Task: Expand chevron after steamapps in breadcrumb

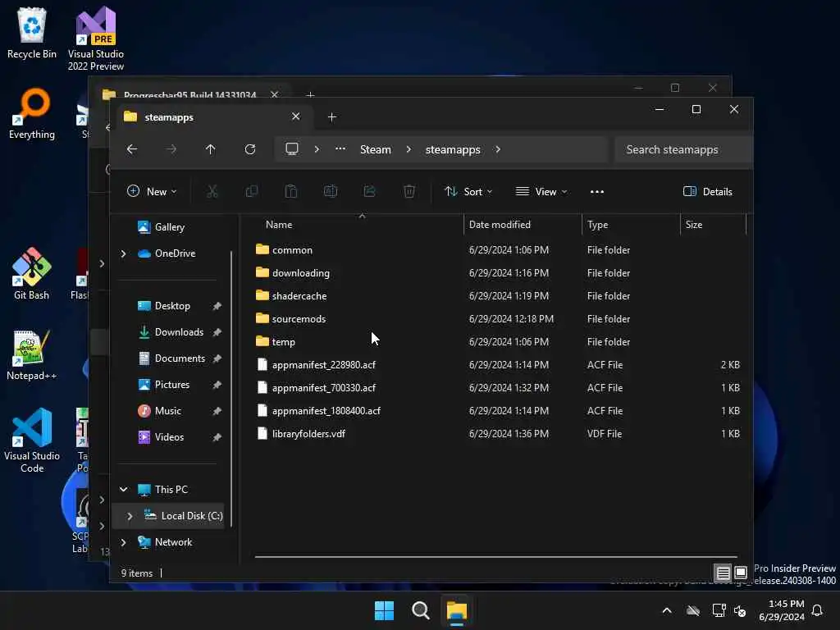Action: point(498,149)
